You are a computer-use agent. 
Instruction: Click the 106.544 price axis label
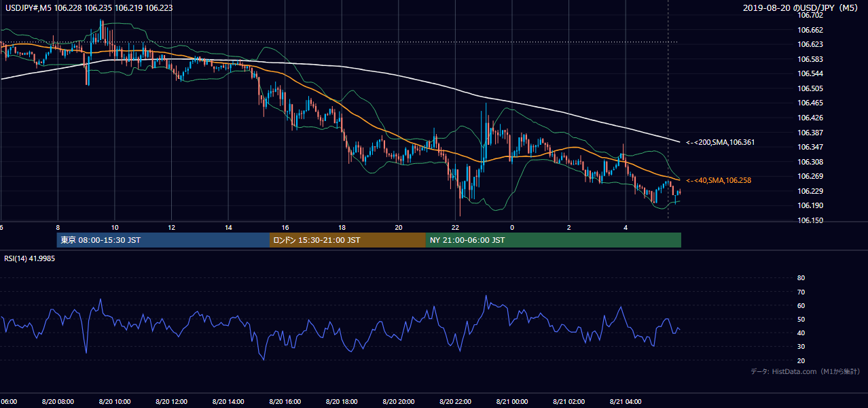point(810,73)
